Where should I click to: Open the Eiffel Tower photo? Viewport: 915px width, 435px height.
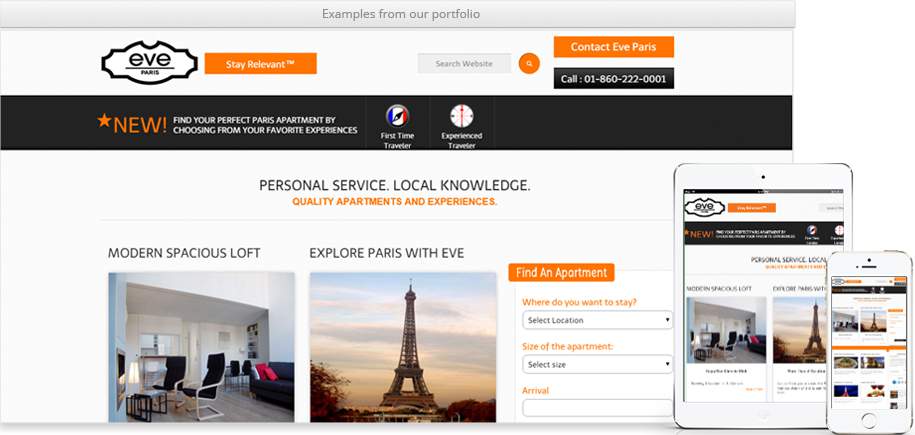[403, 347]
